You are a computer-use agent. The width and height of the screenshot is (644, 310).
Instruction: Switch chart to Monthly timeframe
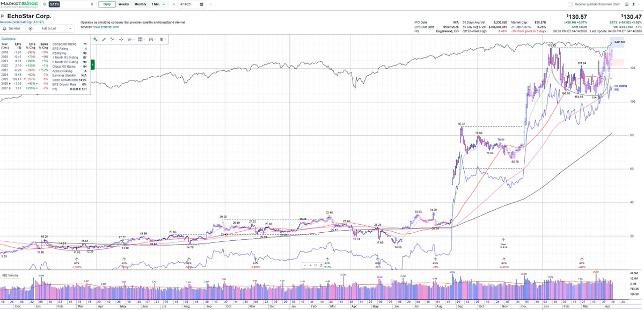pyautogui.click(x=140, y=4)
